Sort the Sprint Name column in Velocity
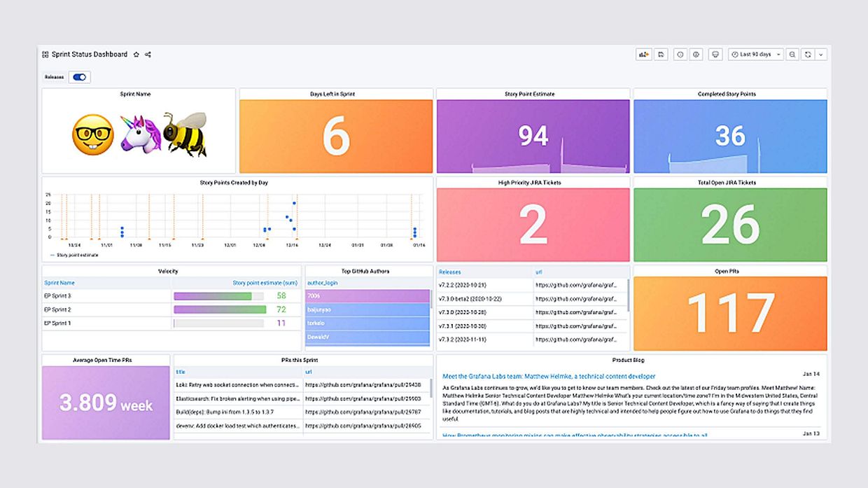 tap(61, 282)
